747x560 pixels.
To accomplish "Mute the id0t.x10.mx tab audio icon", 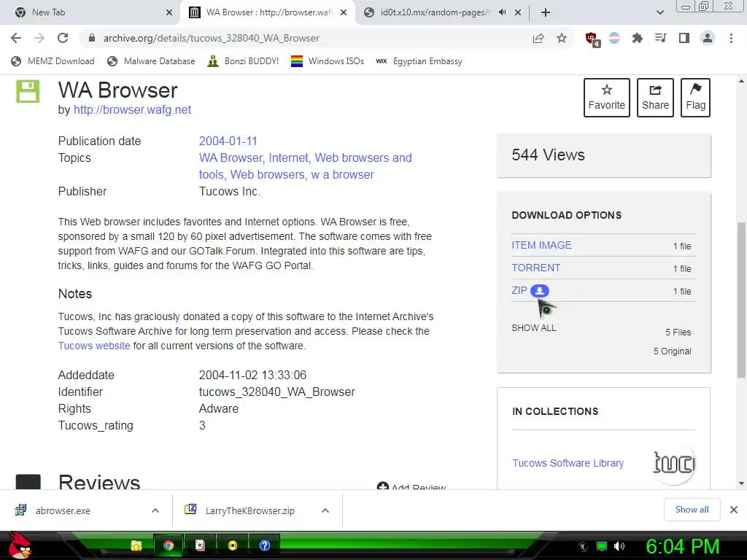I will coord(502,12).
